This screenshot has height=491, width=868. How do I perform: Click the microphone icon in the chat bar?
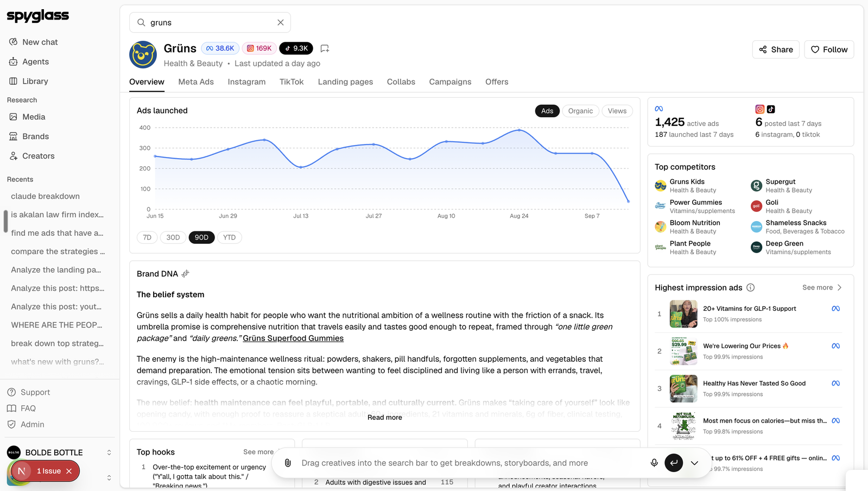(654, 463)
